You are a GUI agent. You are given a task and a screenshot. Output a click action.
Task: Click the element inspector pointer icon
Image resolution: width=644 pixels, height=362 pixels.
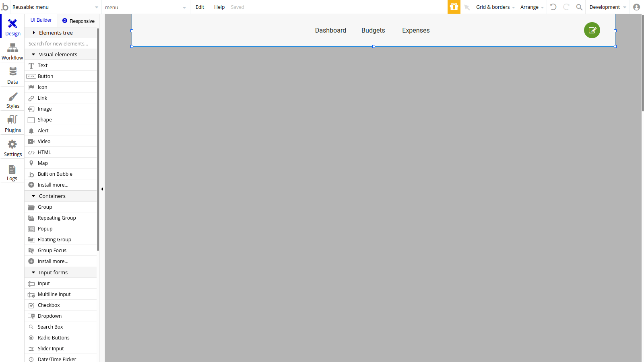click(x=467, y=7)
